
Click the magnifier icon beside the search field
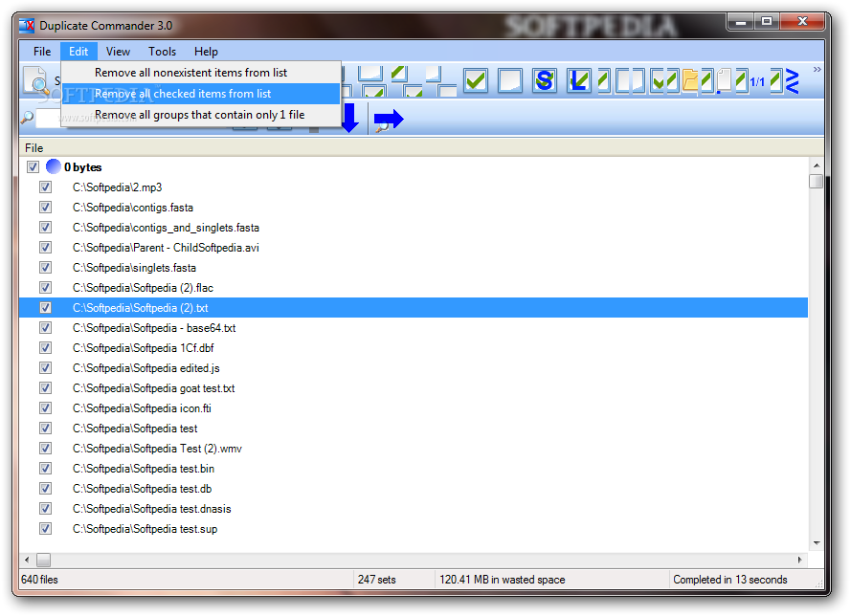coord(27,117)
